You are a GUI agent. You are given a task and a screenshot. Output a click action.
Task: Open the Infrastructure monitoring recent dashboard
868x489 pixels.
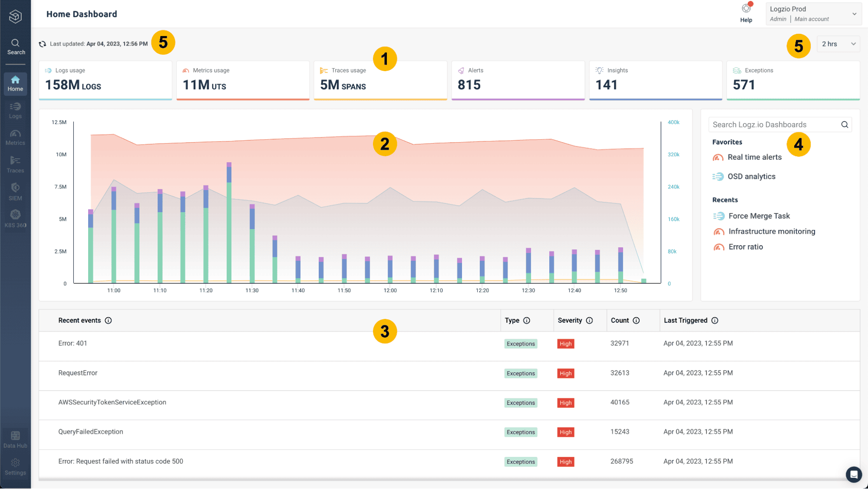point(772,231)
